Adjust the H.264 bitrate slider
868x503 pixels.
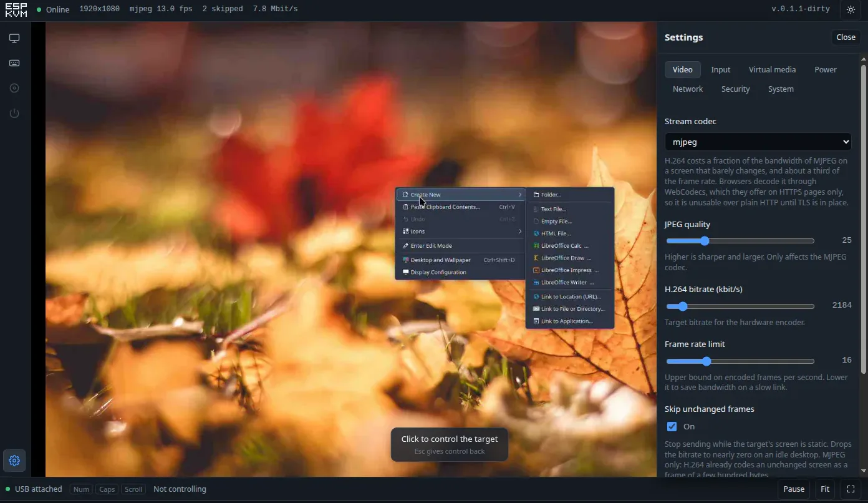pyautogui.click(x=740, y=306)
